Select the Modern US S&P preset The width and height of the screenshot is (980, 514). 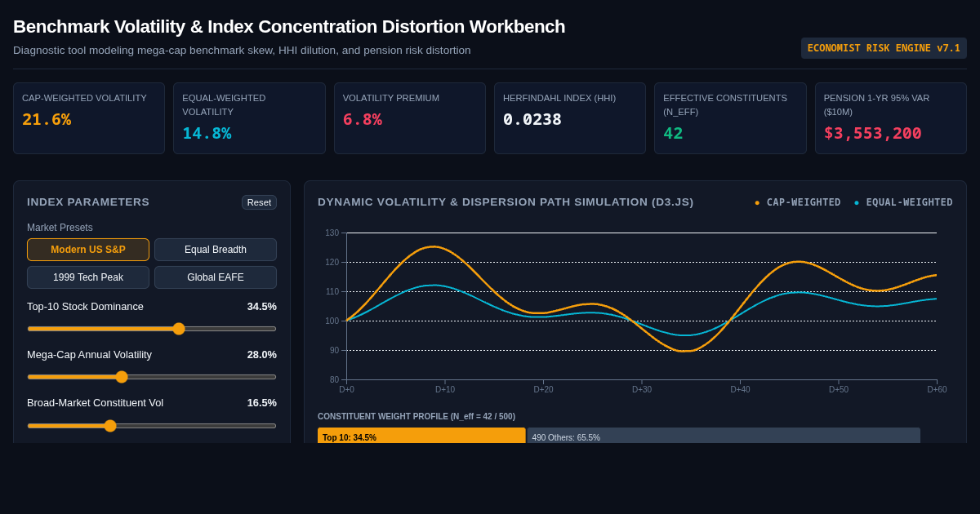88,250
